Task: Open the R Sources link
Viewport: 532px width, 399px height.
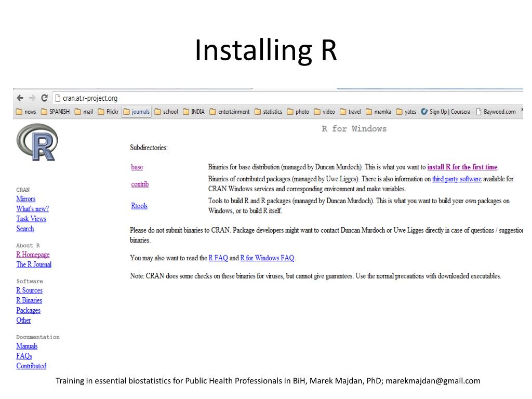Action: pos(30,290)
